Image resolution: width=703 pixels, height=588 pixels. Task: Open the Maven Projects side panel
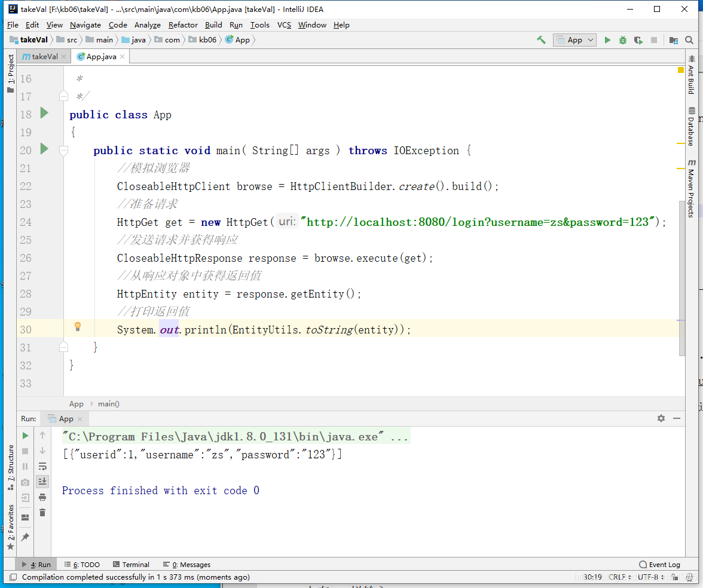(x=691, y=189)
